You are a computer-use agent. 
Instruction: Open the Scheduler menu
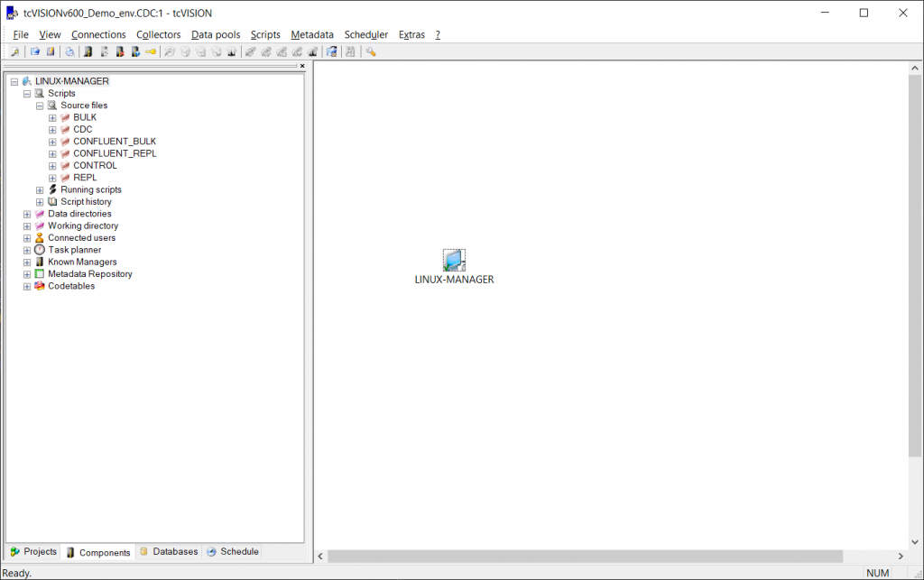tap(365, 34)
